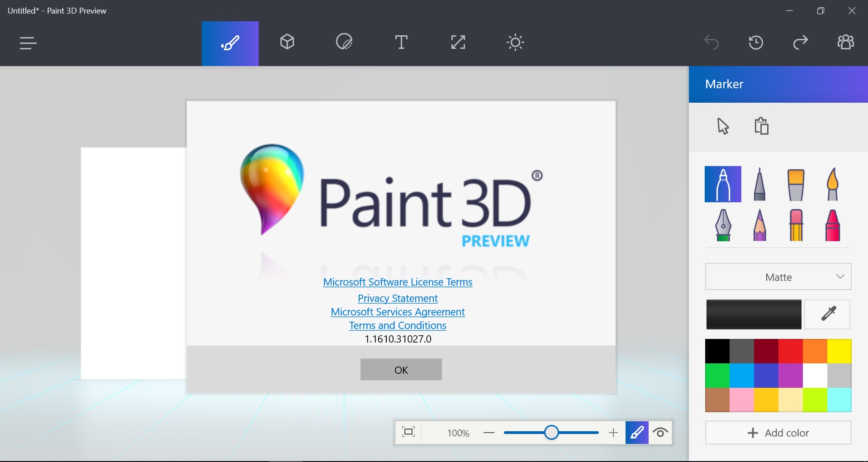Screen dimensions: 868x462
Task: Select the Eraser tool
Action: [x=796, y=225]
